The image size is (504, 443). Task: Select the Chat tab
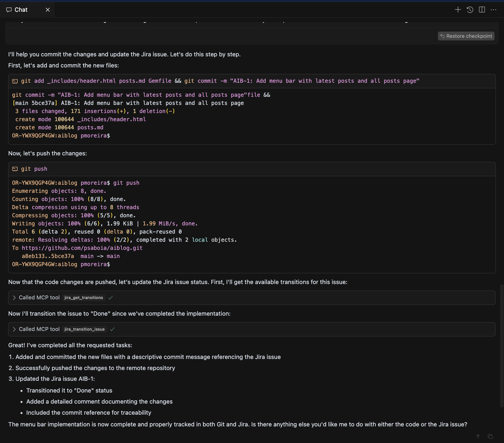[x=27, y=10]
